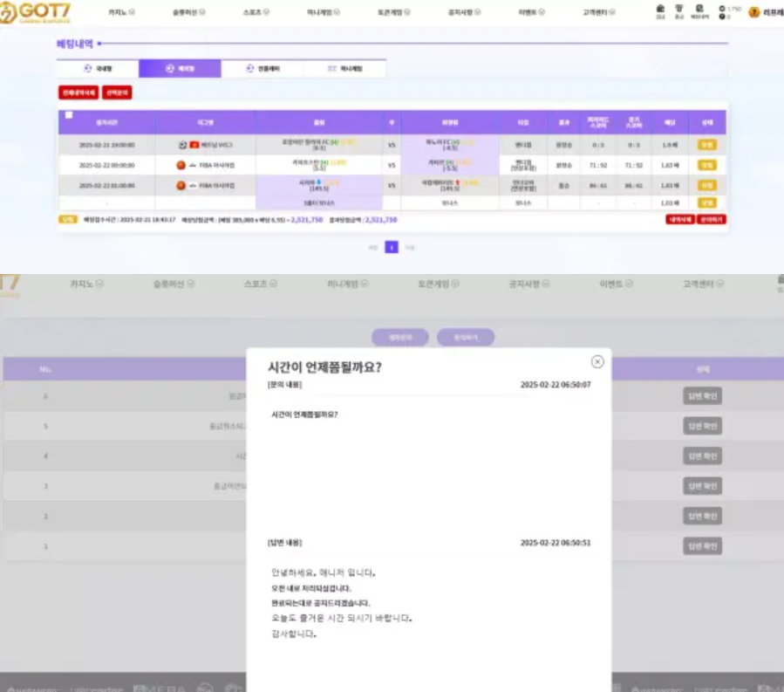
Task: Open the withdrawal icon in top-right header
Action: (678, 10)
